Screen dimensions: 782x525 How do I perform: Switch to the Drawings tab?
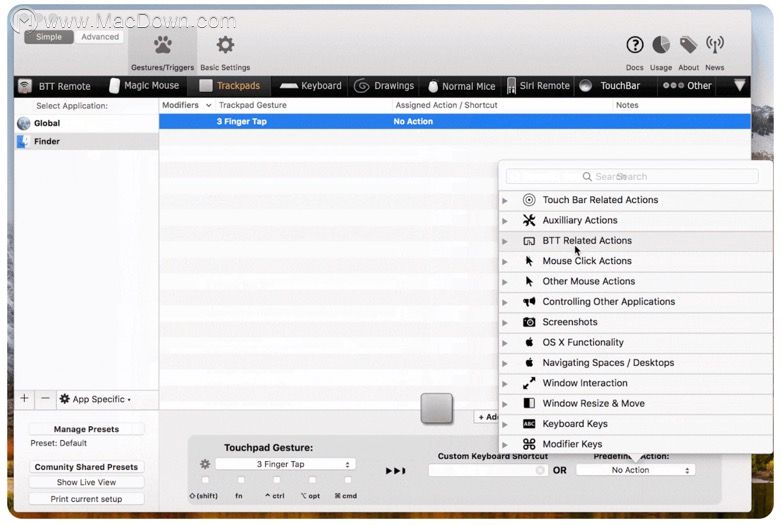[x=384, y=86]
